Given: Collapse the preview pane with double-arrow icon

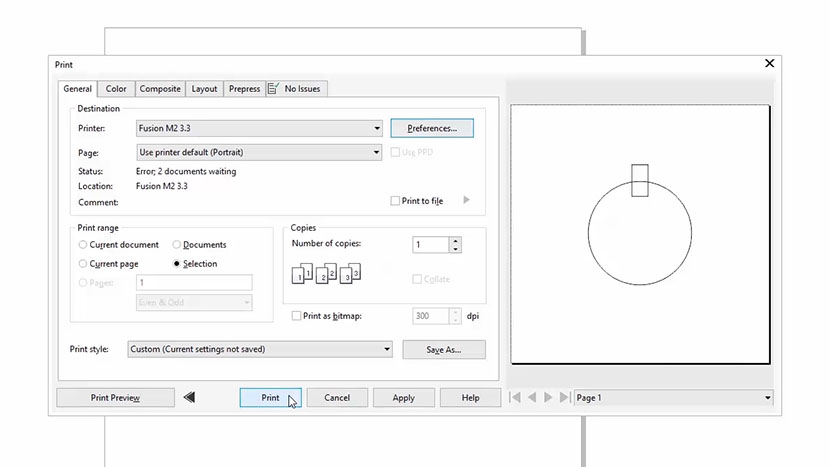Looking at the screenshot, I should (x=189, y=398).
